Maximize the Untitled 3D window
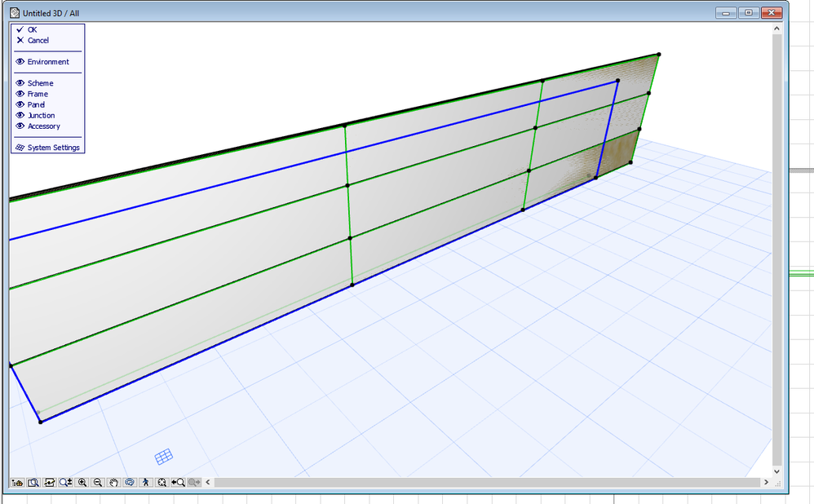Viewport: 814px width, 504px height. point(749,12)
